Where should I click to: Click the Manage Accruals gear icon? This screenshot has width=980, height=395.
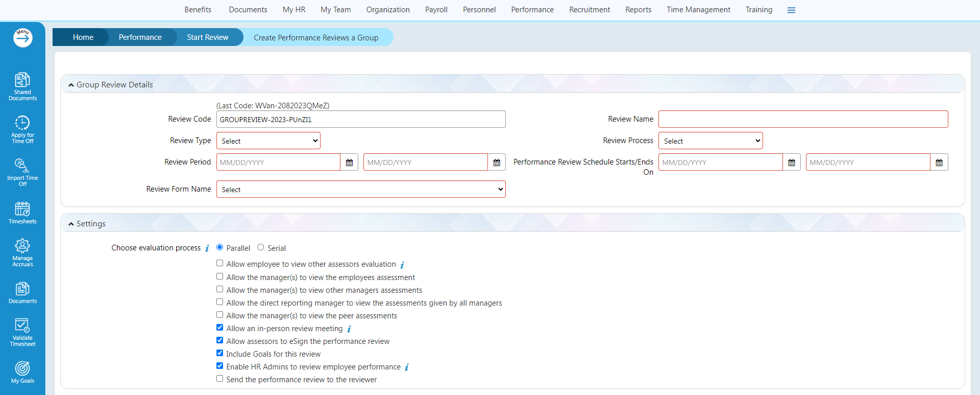(x=22, y=246)
